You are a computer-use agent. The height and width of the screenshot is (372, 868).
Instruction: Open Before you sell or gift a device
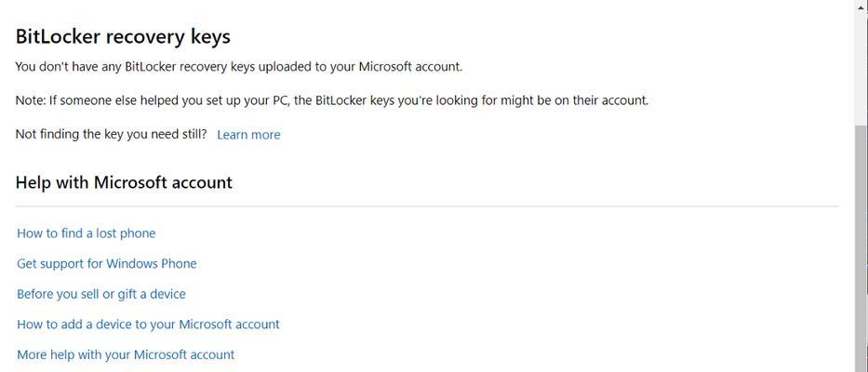coord(101,294)
